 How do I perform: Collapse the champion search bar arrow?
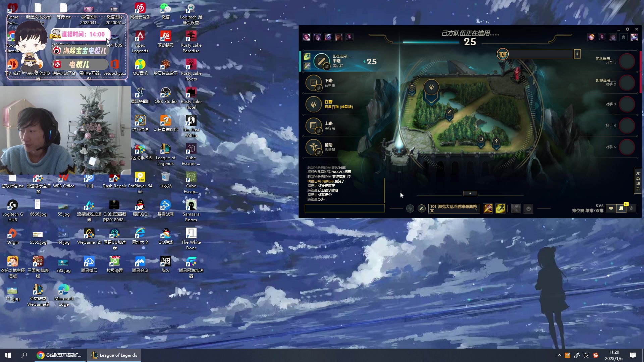(577, 54)
